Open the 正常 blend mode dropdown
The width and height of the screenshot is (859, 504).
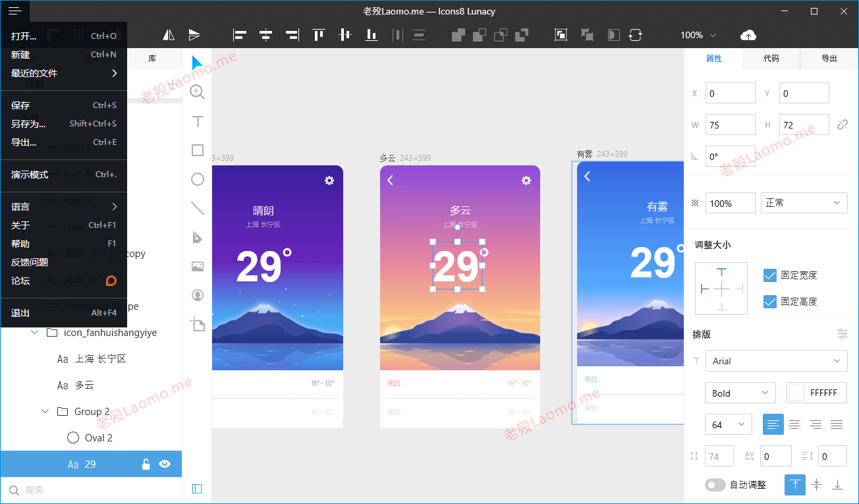point(804,203)
